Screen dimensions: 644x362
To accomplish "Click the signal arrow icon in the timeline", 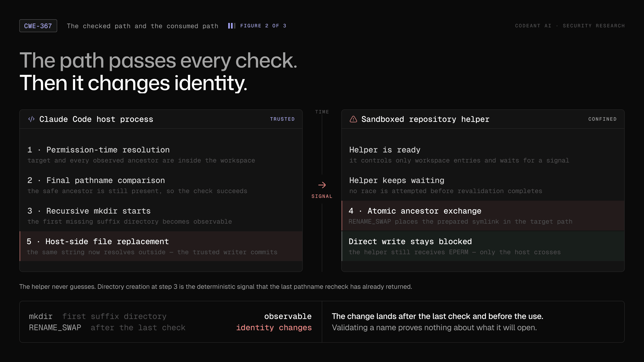I will tap(322, 185).
